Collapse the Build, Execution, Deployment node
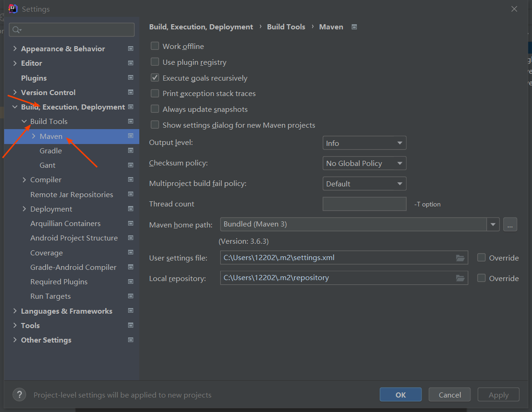This screenshot has width=532, height=412. [x=14, y=107]
